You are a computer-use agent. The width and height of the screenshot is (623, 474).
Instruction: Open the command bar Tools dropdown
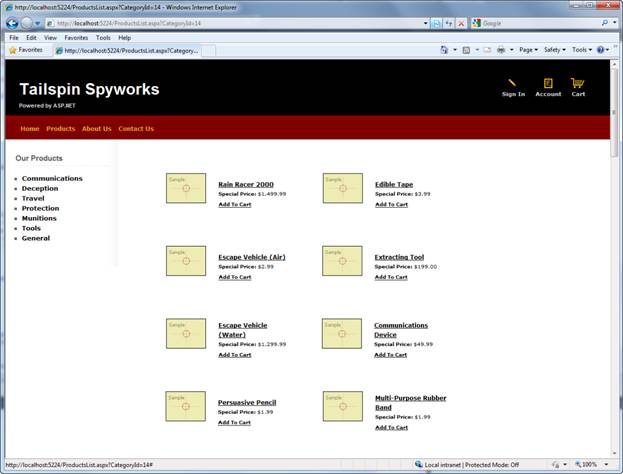582,50
